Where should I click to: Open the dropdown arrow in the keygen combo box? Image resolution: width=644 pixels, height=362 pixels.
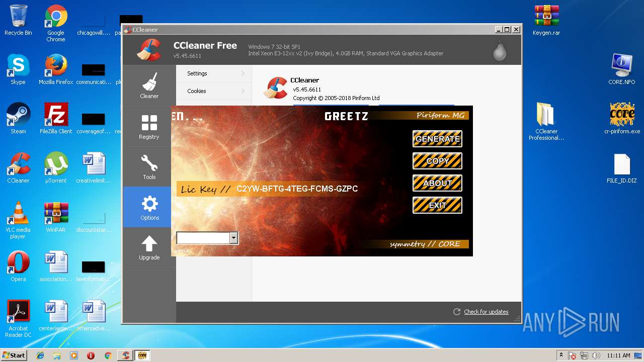[233, 238]
